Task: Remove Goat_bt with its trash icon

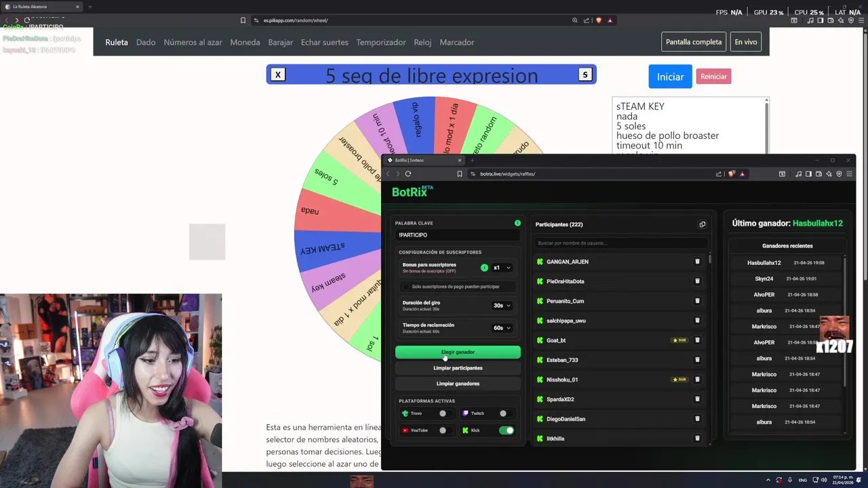Action: (697, 340)
